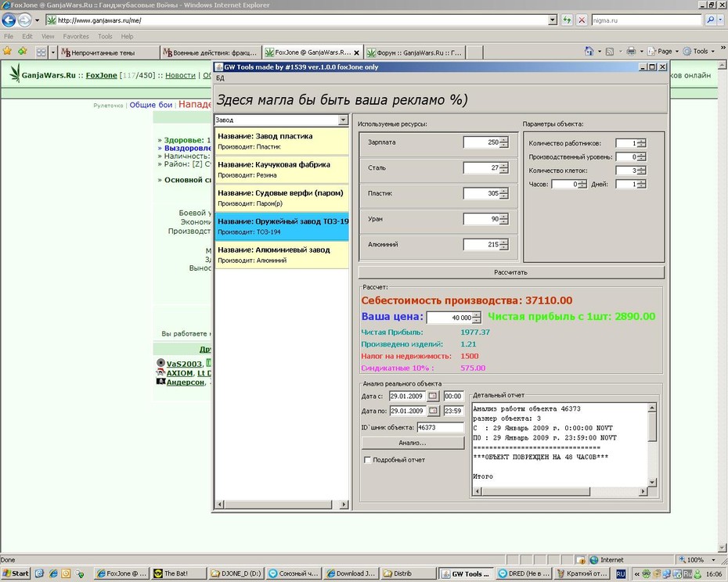Click the FoxJone profile link

[101, 75]
